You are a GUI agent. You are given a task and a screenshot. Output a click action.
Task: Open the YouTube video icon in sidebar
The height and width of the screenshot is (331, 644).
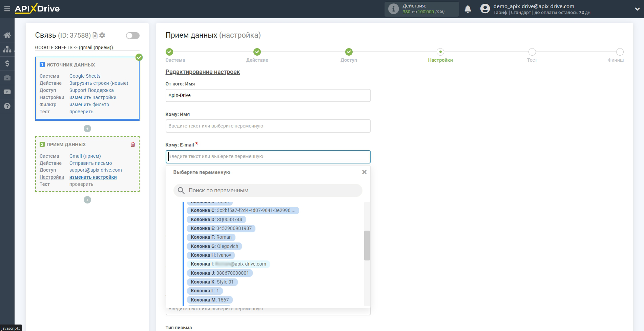(x=7, y=92)
